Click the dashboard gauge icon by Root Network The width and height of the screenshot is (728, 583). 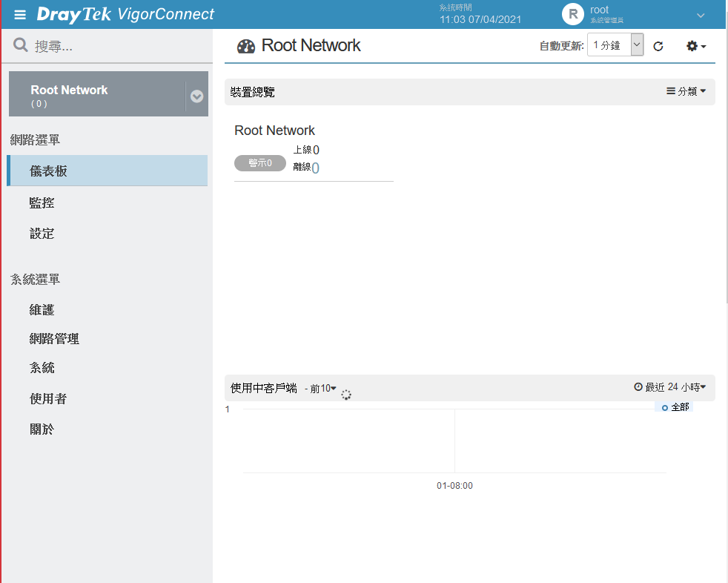[x=246, y=47]
